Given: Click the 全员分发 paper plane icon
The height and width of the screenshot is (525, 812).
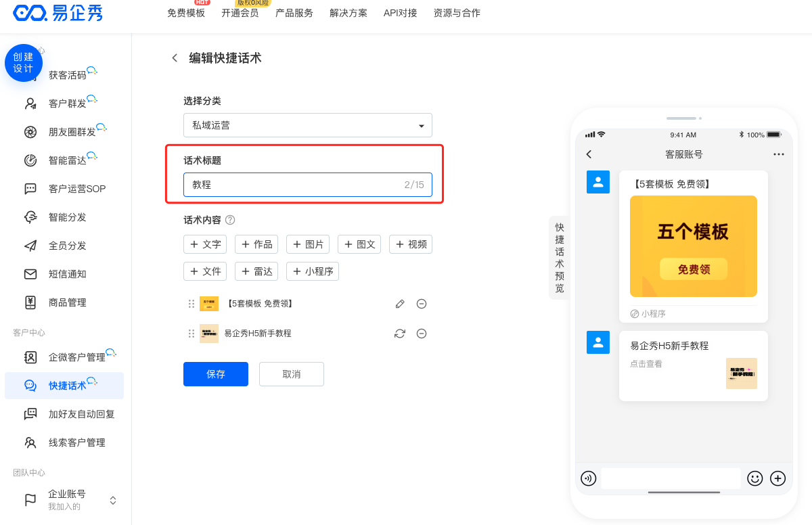Looking at the screenshot, I should point(30,246).
